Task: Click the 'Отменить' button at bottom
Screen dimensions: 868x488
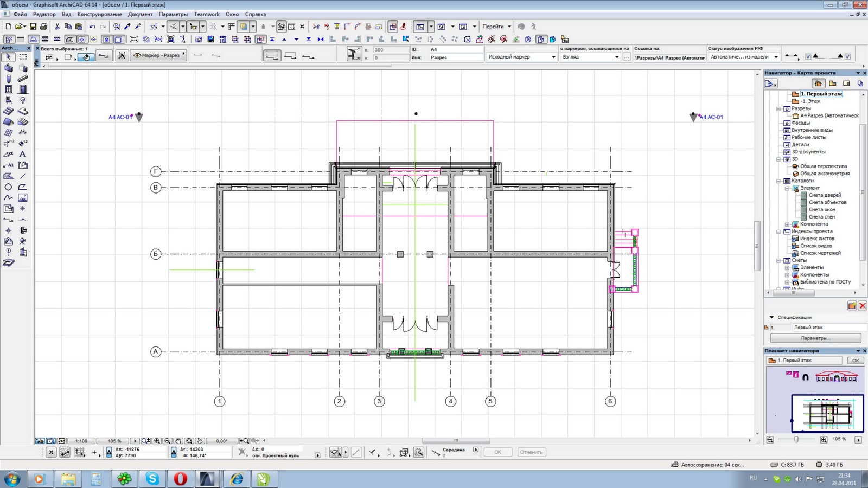Action: pos(531,452)
